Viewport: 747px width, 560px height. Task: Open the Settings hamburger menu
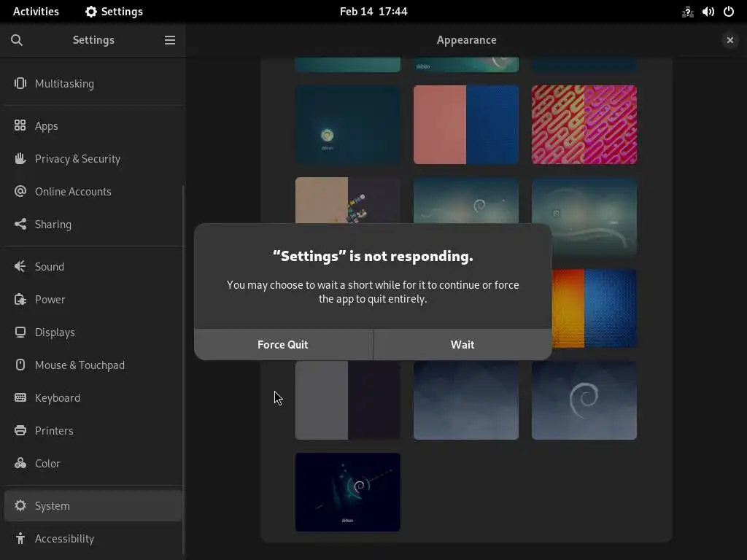(x=170, y=40)
